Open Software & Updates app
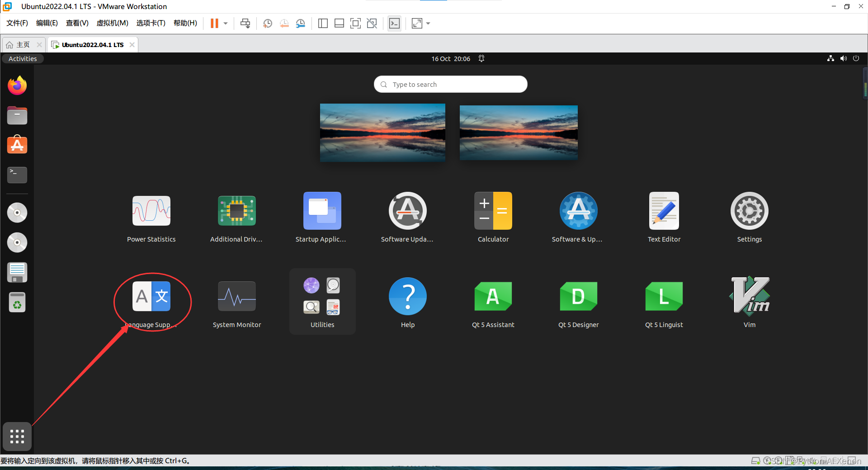The height and width of the screenshot is (470, 868). click(578, 218)
